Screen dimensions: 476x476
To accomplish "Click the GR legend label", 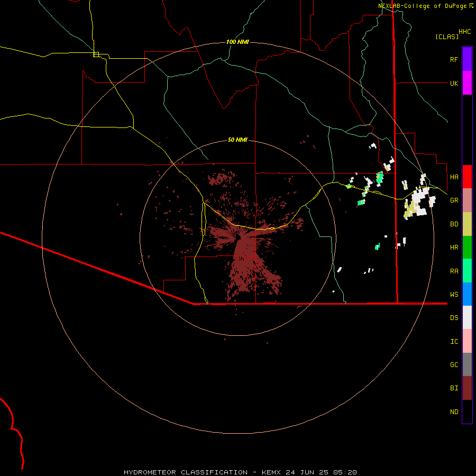I will 454,200.
